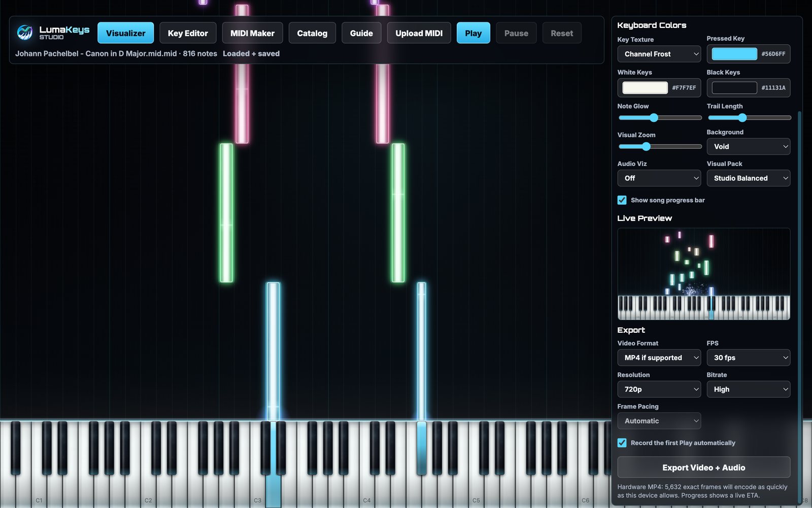Open the Frame Pacing dropdown
Viewport: 812px width, 508px height.
659,421
